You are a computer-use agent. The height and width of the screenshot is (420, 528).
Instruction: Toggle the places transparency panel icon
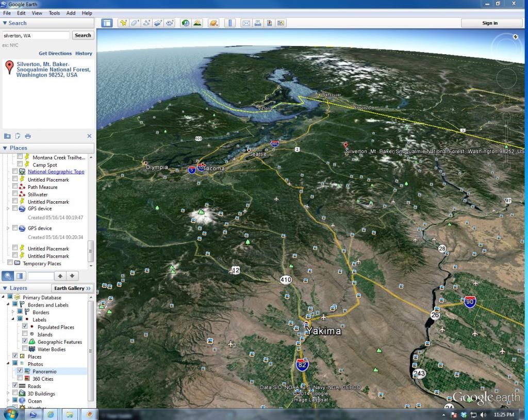[20, 276]
